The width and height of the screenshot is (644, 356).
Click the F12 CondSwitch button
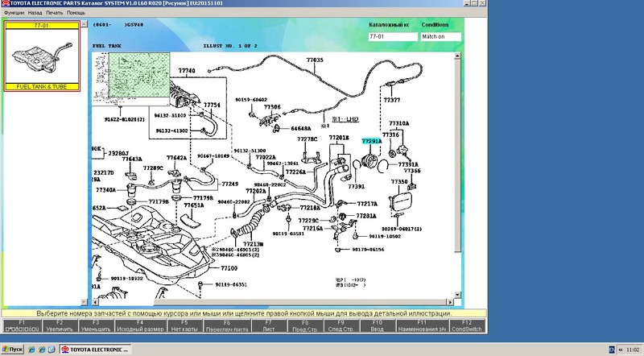click(467, 325)
